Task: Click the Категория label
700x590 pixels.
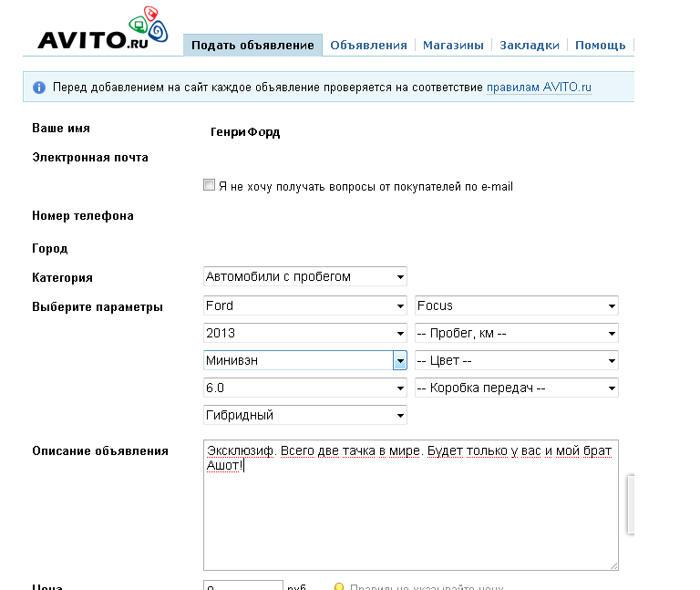Action: point(62,278)
